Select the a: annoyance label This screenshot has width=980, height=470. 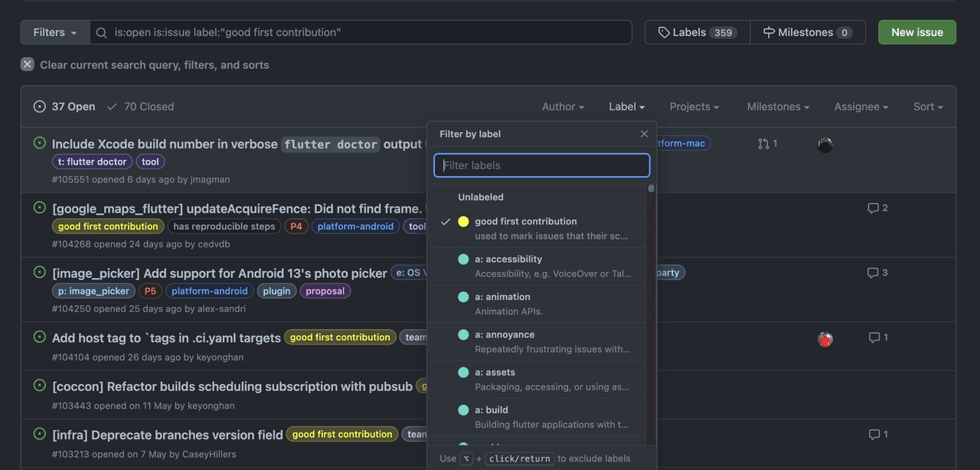[537, 341]
